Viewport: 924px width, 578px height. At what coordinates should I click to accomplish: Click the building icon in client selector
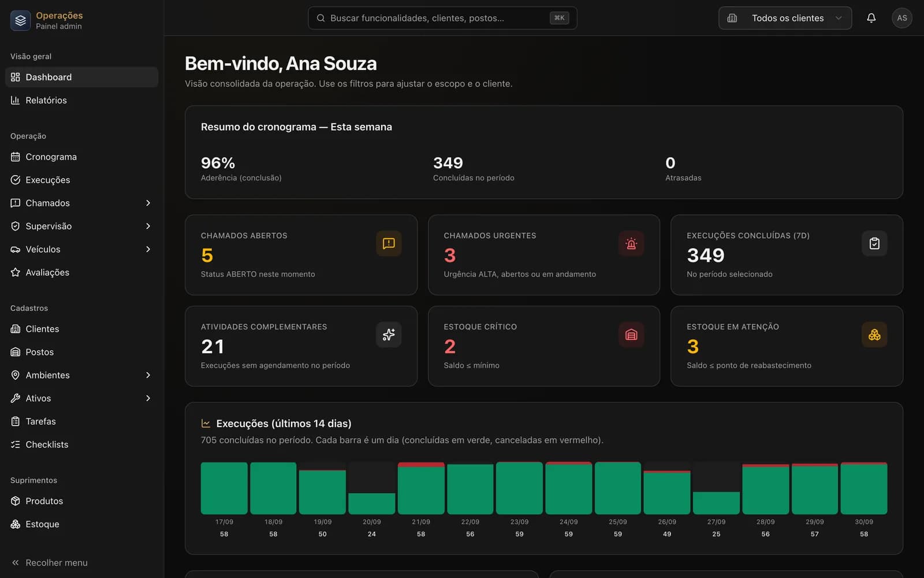point(732,18)
